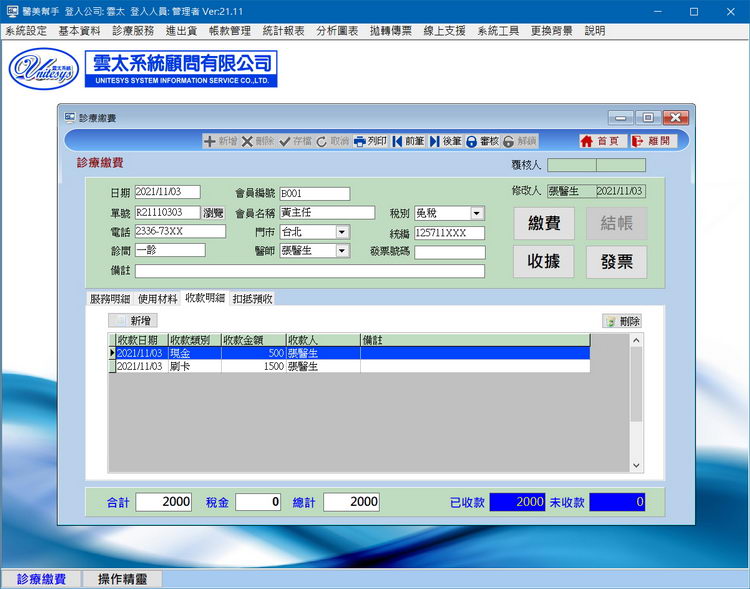The height and width of the screenshot is (589, 750).
Task: Open the 稅別 tax type dropdown
Action: coord(476,213)
